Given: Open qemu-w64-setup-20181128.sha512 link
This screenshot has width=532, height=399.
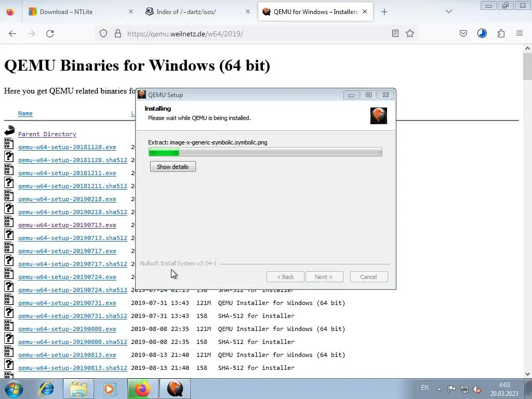Looking at the screenshot, I should point(73,160).
